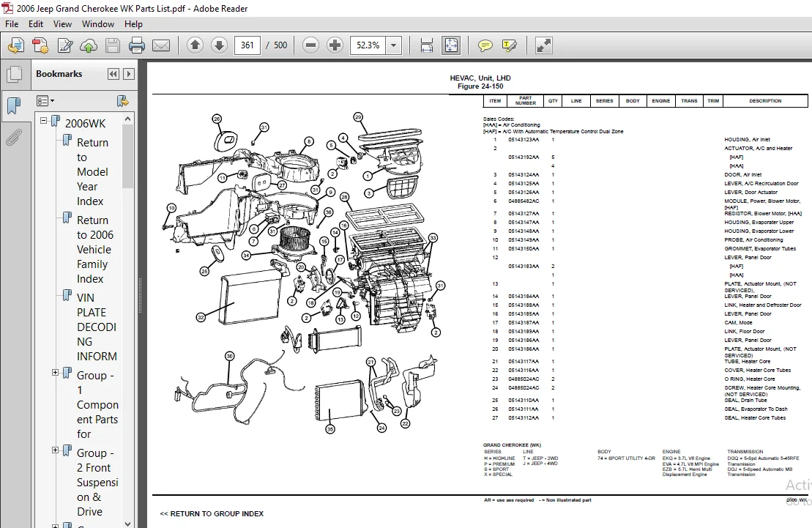812x528 pixels.
Task: Click the bookmarks panel scrollbar thumb
Action: click(128, 156)
